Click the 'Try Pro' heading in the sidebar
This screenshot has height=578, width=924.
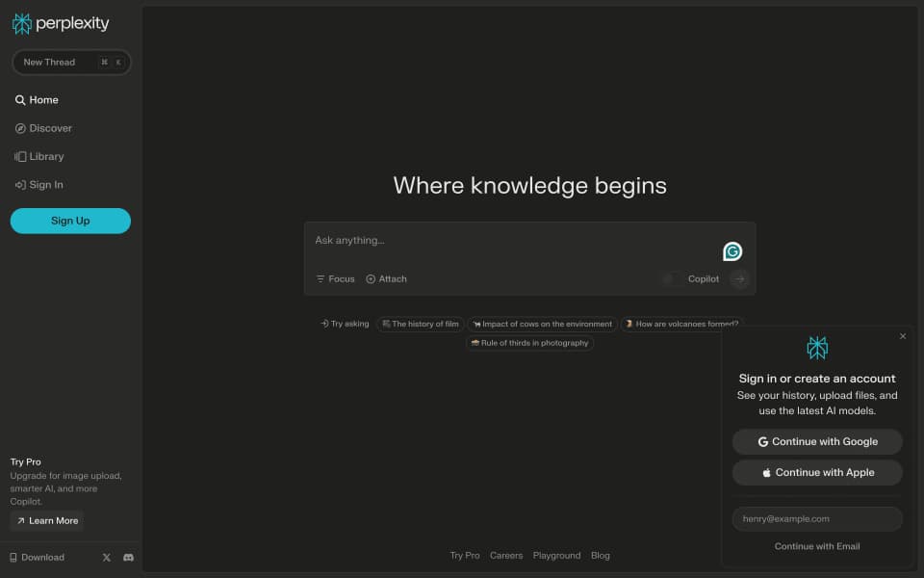[25, 461]
